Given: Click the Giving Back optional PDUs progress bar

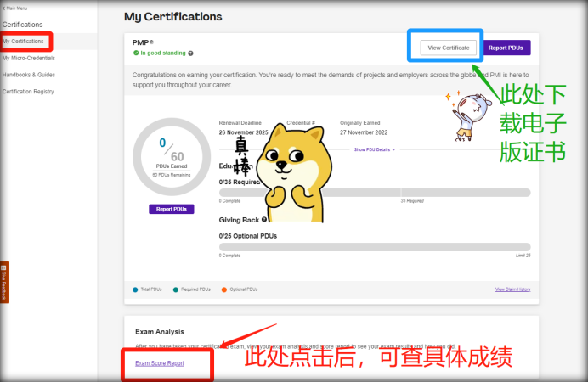Looking at the screenshot, I should (x=375, y=247).
